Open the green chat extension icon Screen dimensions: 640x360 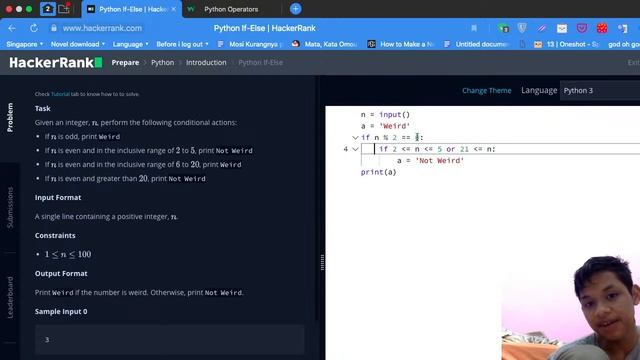tap(503, 28)
